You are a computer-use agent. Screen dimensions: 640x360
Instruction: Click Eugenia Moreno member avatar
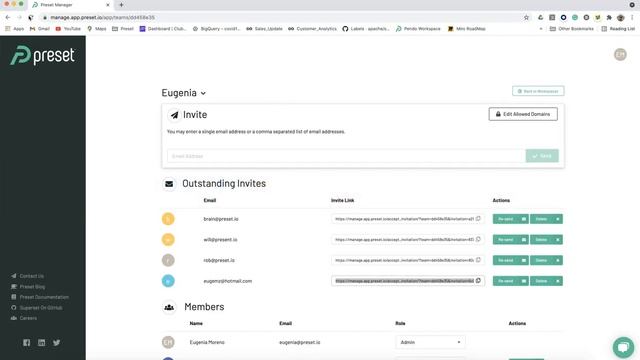[x=168, y=342]
